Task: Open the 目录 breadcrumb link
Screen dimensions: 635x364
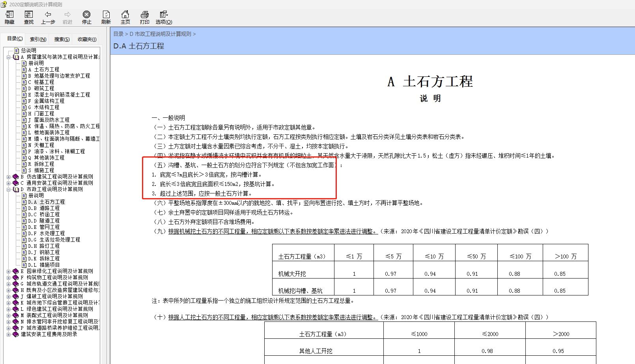Action: point(118,34)
